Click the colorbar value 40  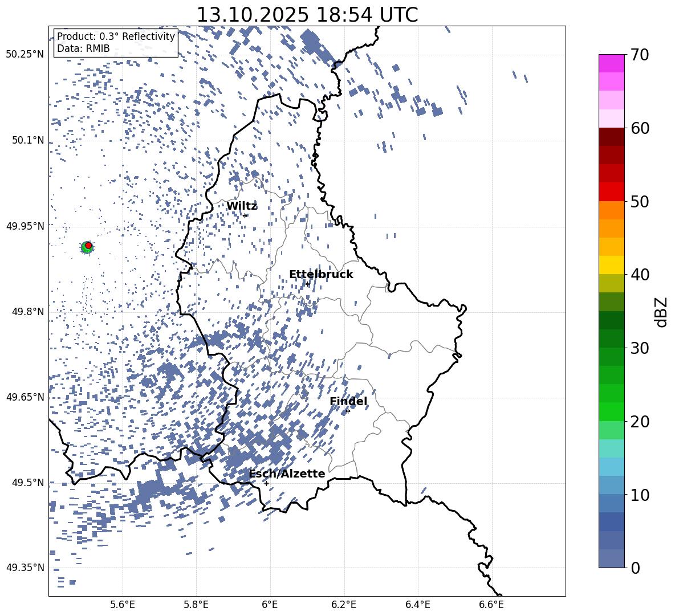point(640,275)
